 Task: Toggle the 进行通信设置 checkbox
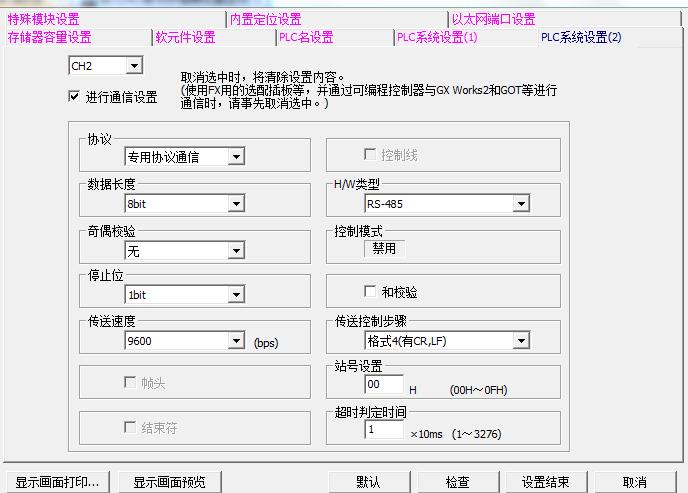(74, 97)
